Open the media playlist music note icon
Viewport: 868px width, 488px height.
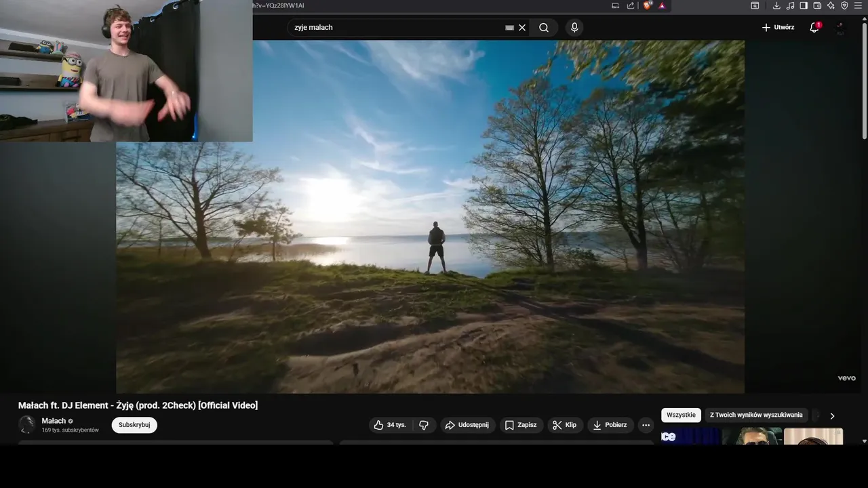point(790,5)
